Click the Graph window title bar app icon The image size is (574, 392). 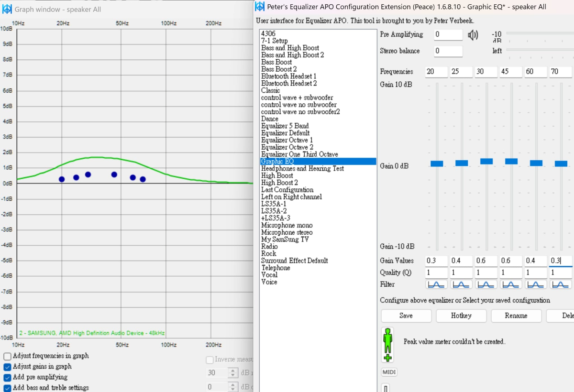[x=7, y=9]
